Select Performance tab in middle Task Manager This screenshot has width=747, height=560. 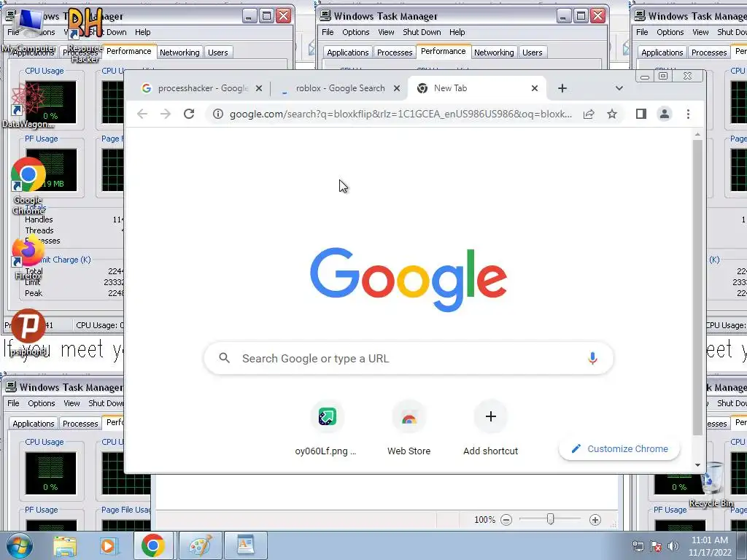[x=443, y=52]
